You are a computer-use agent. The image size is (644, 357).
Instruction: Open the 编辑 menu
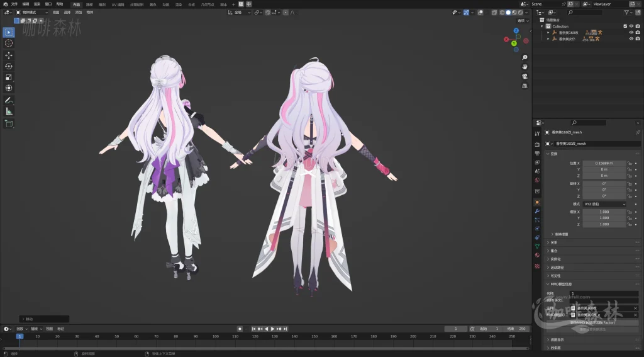click(25, 4)
